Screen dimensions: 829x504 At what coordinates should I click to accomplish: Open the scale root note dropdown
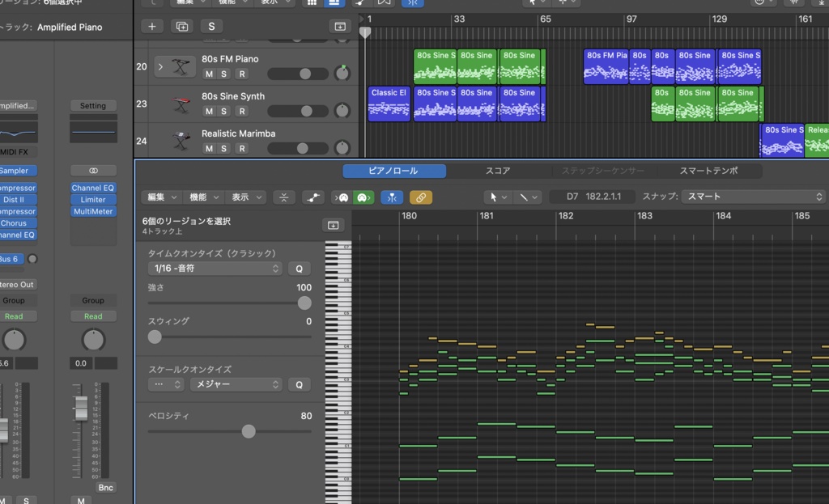coord(165,384)
